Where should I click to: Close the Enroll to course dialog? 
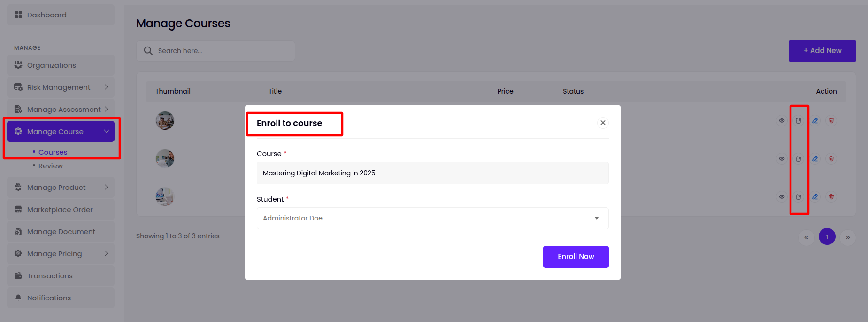(603, 123)
